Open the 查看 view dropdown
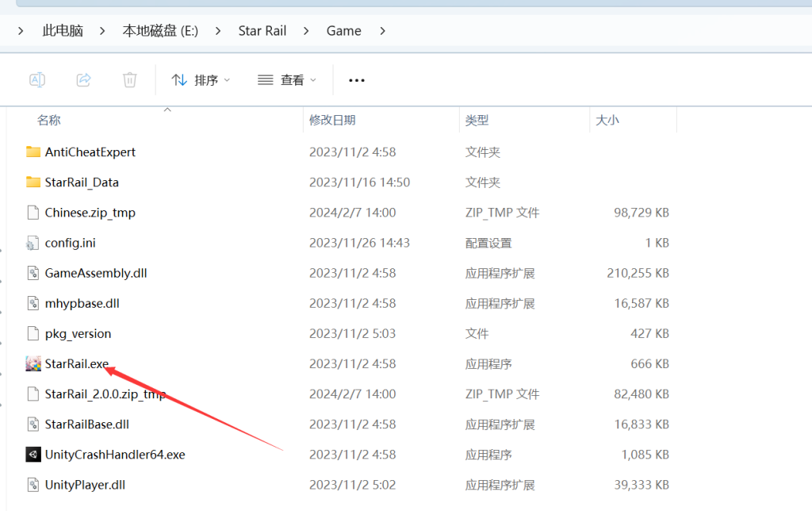The image size is (812, 511). (x=286, y=79)
